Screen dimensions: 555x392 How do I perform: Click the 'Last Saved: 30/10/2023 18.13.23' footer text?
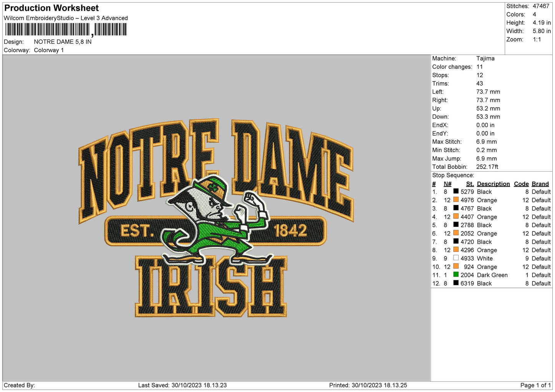point(182,385)
